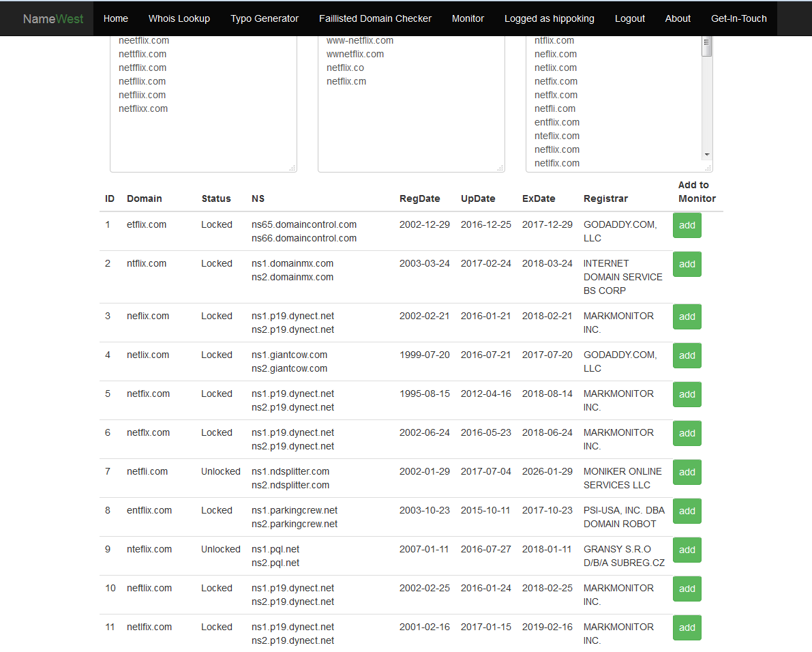Click the ExDate column header
Image resolution: width=812 pixels, height=652 pixels.
(539, 199)
